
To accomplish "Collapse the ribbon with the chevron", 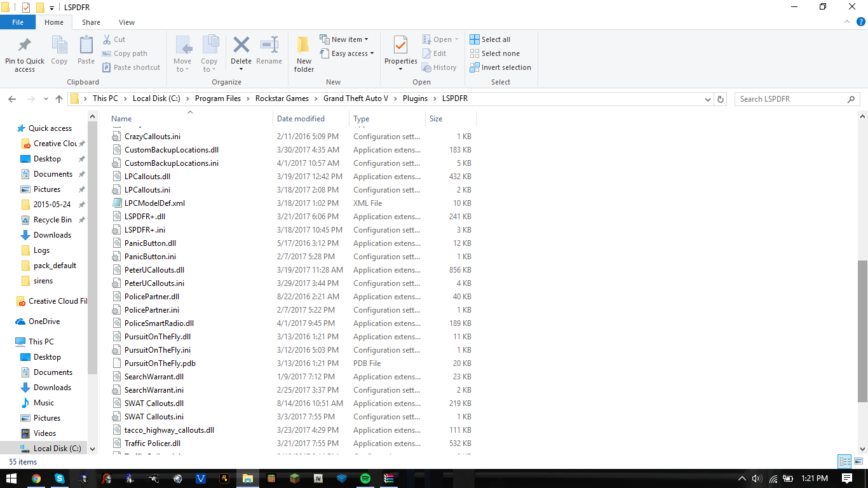I will pos(846,22).
